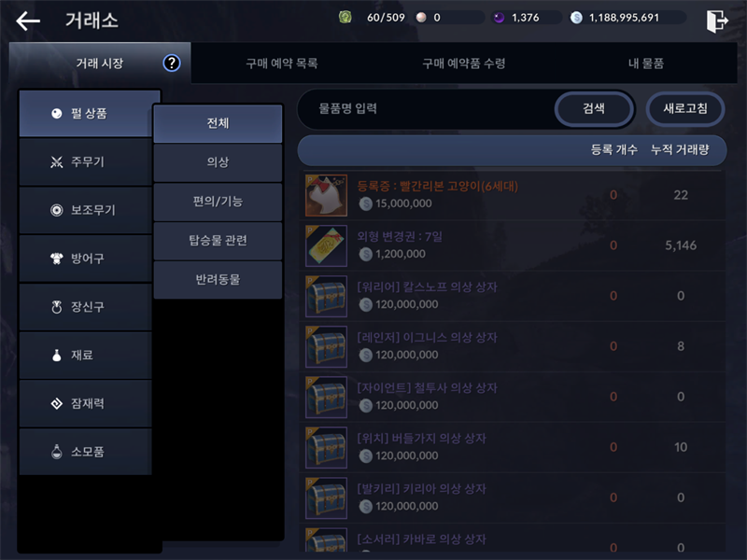This screenshot has width=747, height=560.
Task: Sort by 누적 거래량 column header
Action: point(680,149)
